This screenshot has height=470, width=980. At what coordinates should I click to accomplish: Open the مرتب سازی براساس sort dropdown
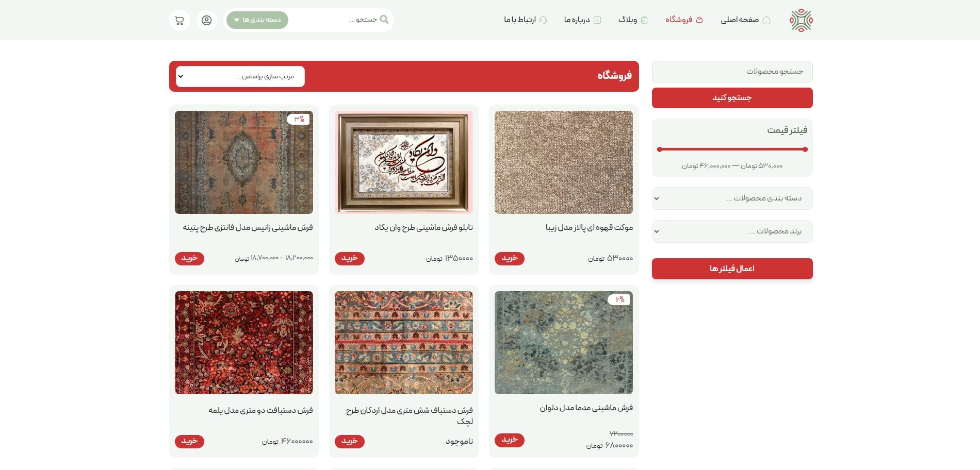[240, 76]
